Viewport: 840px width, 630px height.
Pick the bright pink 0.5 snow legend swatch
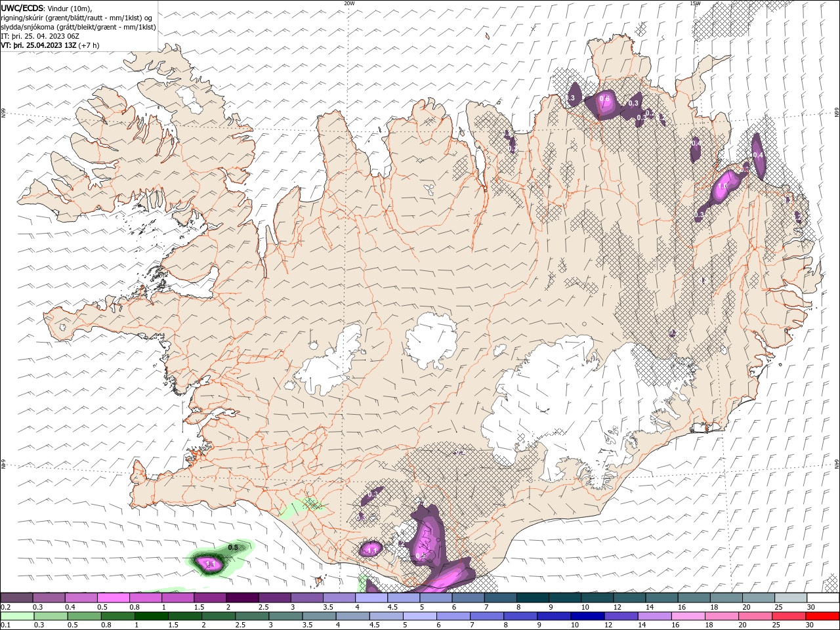pyautogui.click(x=113, y=598)
